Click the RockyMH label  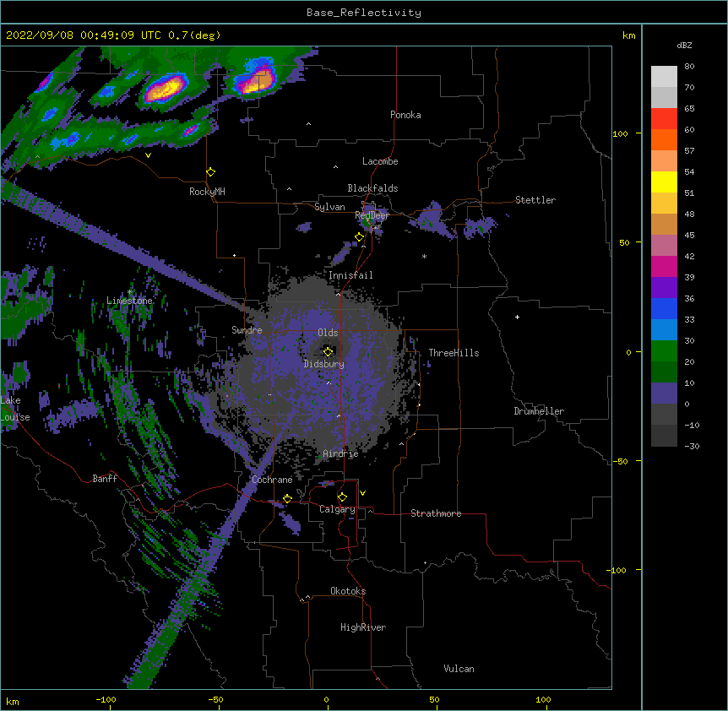tap(207, 192)
